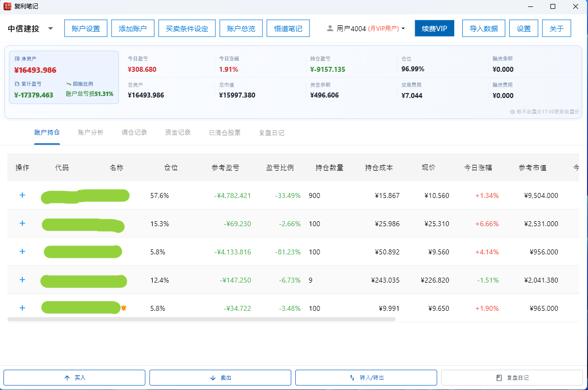This screenshot has height=390, width=588.
Task: Expand the first holding row plus icon
Action: coord(22,195)
